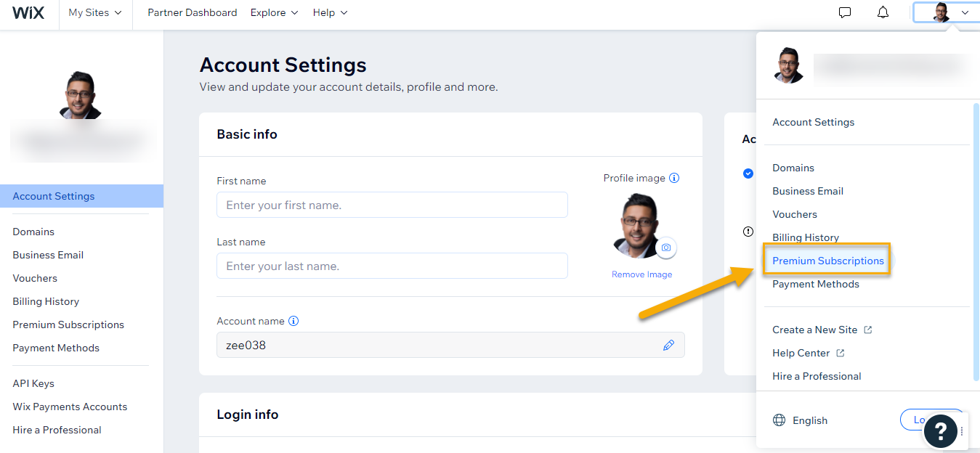Expand the Explore menu

[274, 12]
